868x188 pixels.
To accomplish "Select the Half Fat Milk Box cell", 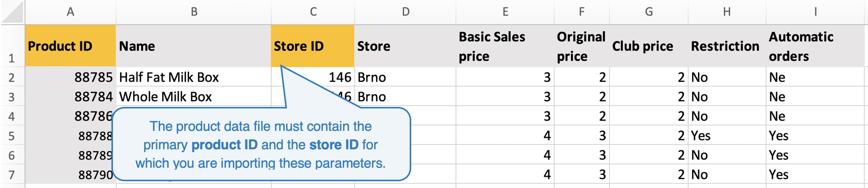I will pyautogui.click(x=193, y=77).
